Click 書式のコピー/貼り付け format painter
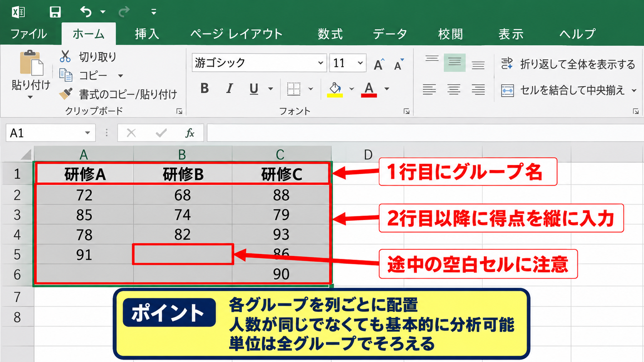This screenshot has height=362, width=644. [118, 94]
